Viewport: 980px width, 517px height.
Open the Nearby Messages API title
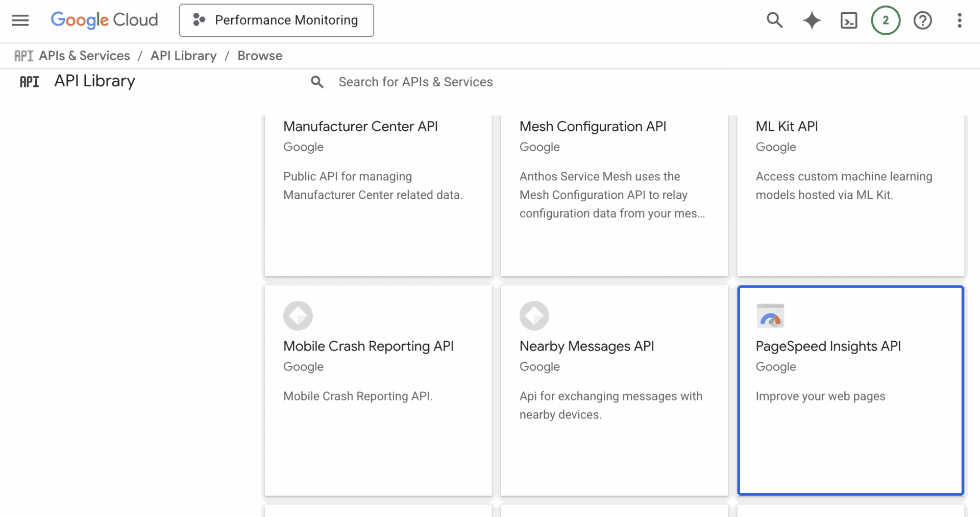tap(587, 346)
